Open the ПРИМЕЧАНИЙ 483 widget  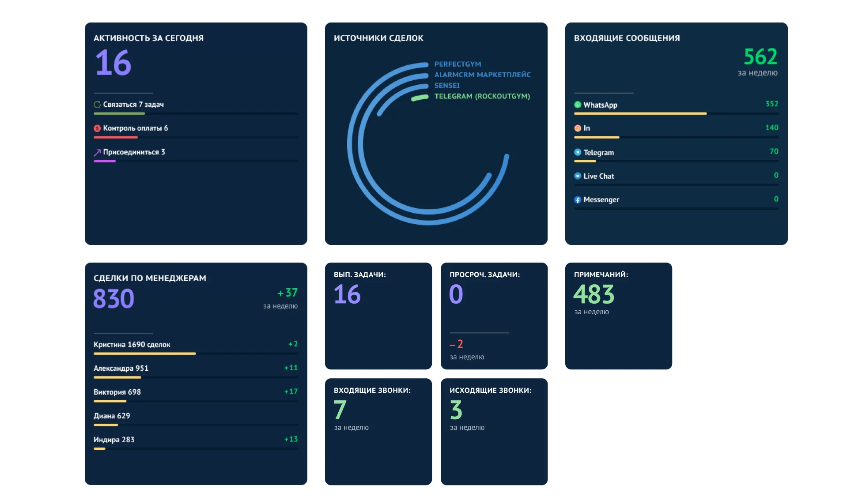point(618,316)
